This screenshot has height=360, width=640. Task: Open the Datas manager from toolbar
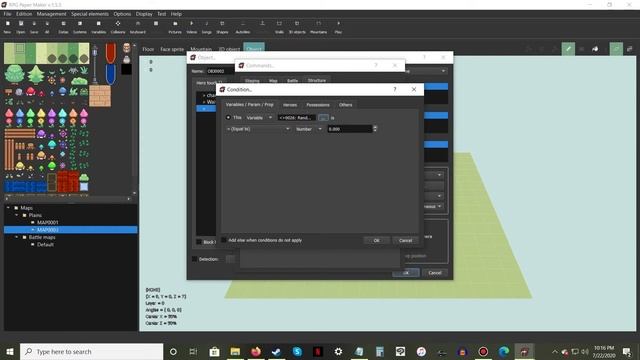[x=63, y=27]
